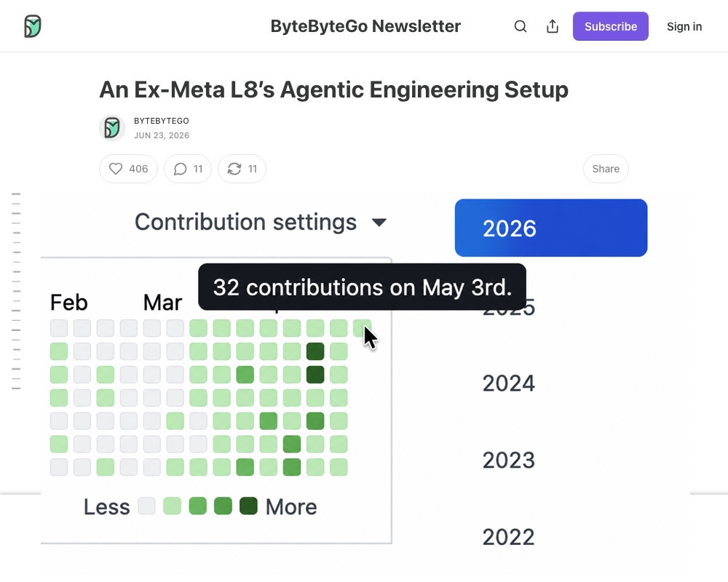Click the speech bubble comment icon
Viewport: 728px width, 582px height.
click(x=180, y=169)
